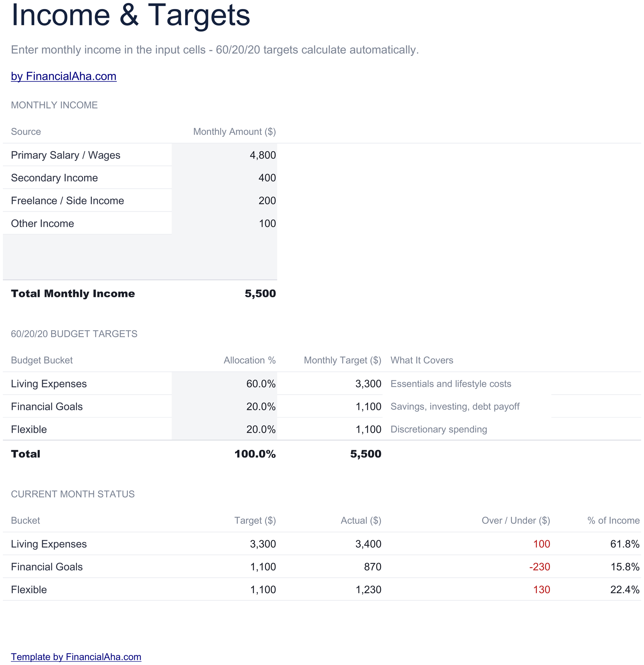Click Living Expenses monthly target 3,300 in Budget Targets
This screenshot has width=644, height=665.
coord(368,384)
